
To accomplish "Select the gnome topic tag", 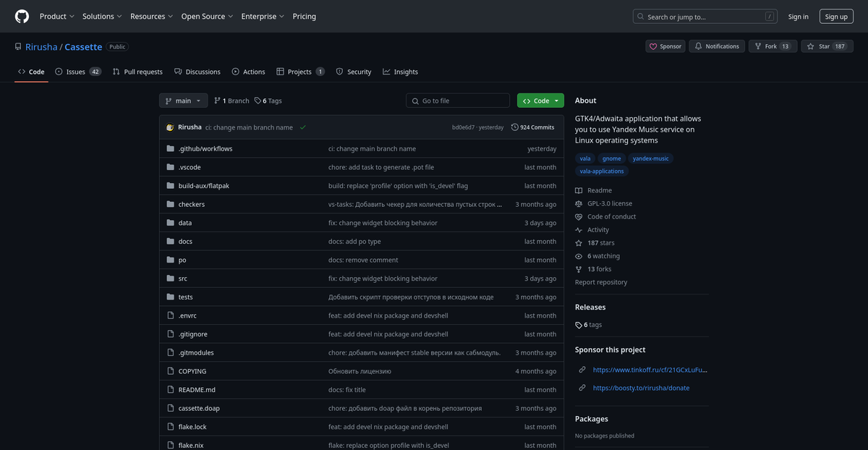I will point(612,158).
